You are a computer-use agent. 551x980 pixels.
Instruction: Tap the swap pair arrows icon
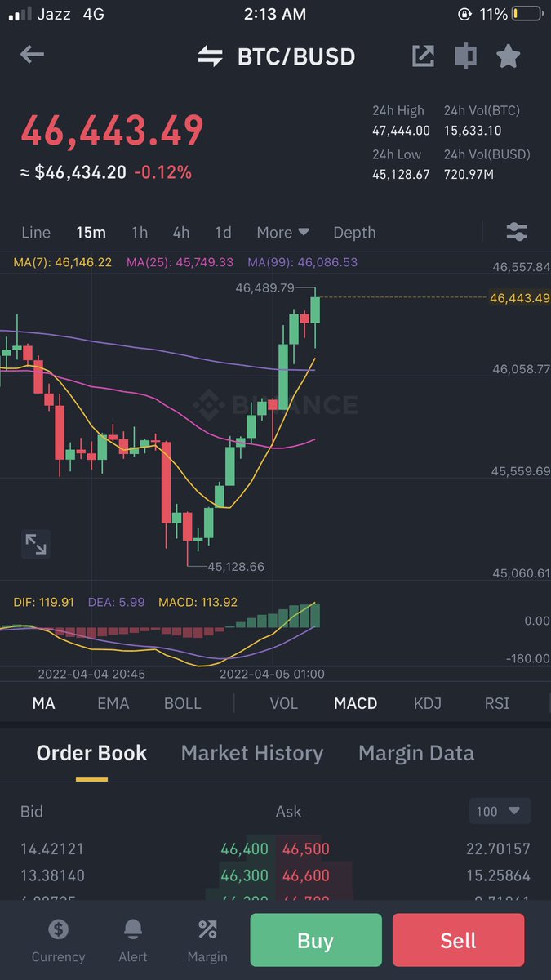211,56
